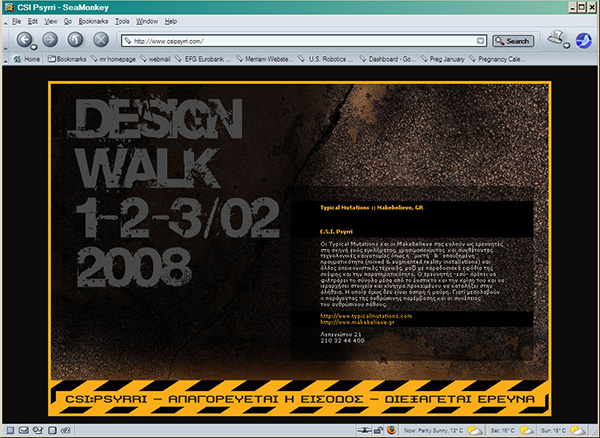Open IRC Chat from the status bar icon
The width and height of the screenshot is (600, 438).
point(65,430)
